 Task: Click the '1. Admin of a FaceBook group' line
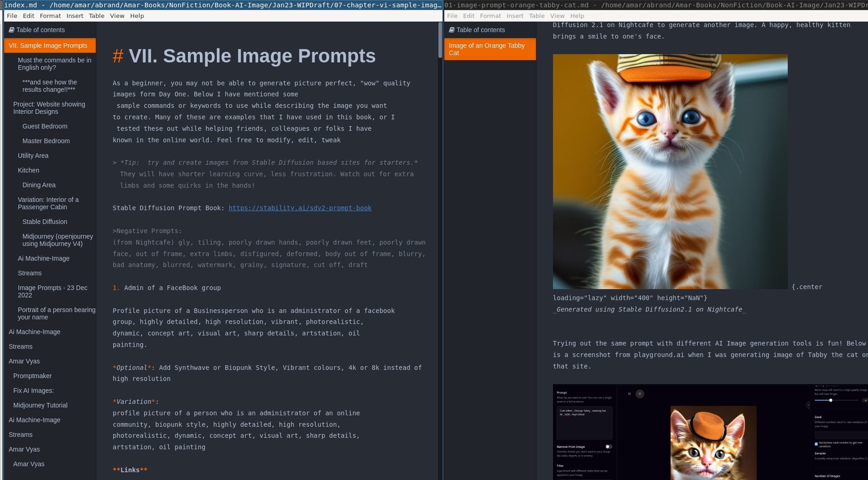coord(167,288)
